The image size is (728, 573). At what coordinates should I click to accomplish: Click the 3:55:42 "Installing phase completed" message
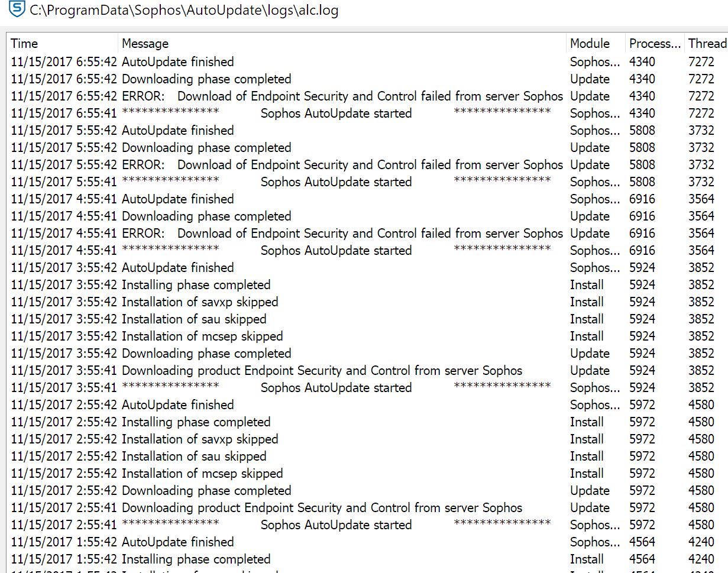(x=196, y=284)
